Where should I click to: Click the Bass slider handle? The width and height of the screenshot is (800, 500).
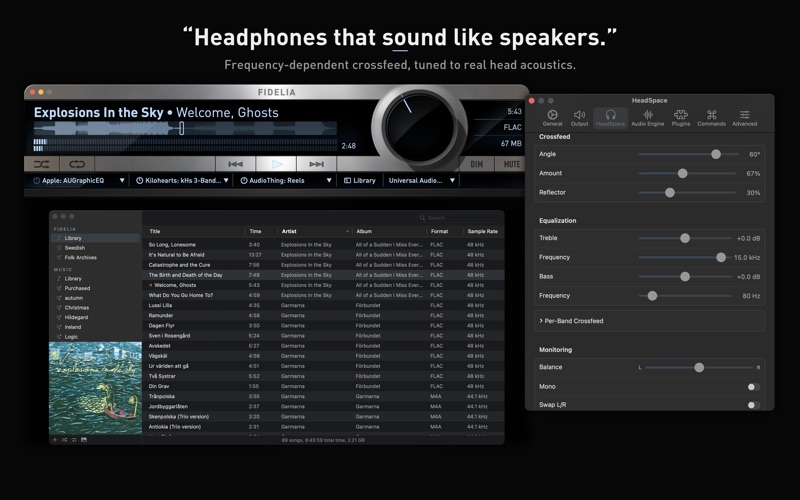(x=685, y=277)
